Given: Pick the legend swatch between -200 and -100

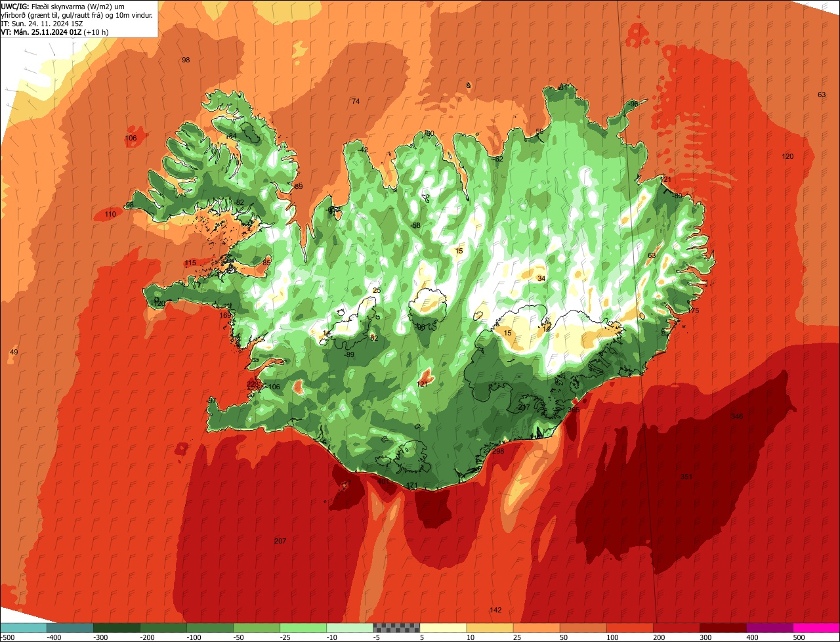Looking at the screenshot, I should point(163,628).
